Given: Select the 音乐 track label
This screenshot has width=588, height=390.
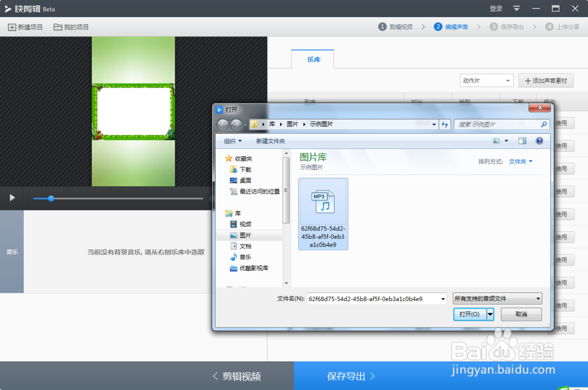Looking at the screenshot, I should [12, 252].
